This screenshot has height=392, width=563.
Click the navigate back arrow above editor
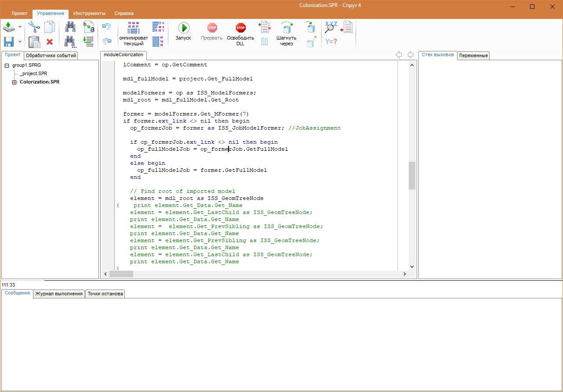tap(399, 54)
